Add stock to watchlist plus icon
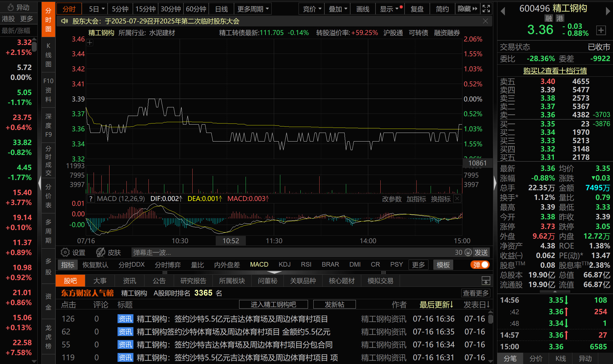The width and height of the screenshot is (613, 364). [x=601, y=30]
